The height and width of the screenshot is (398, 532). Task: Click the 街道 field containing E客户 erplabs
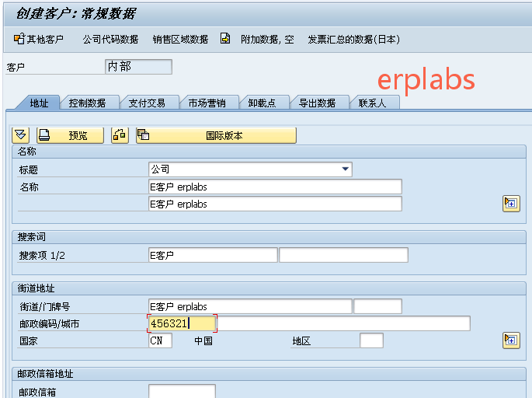(x=250, y=306)
